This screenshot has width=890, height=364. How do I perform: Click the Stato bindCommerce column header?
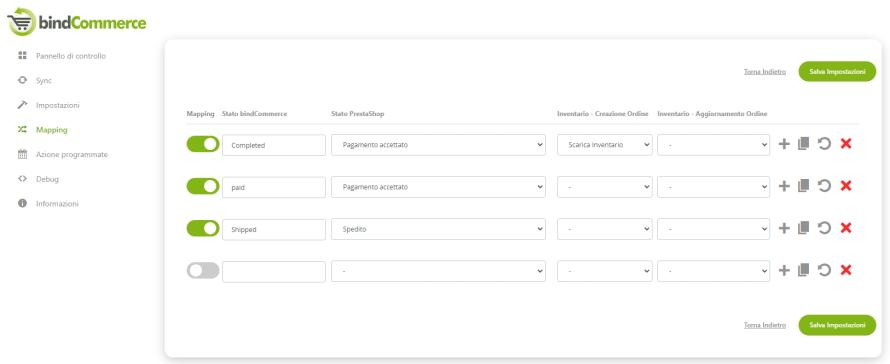(x=254, y=114)
